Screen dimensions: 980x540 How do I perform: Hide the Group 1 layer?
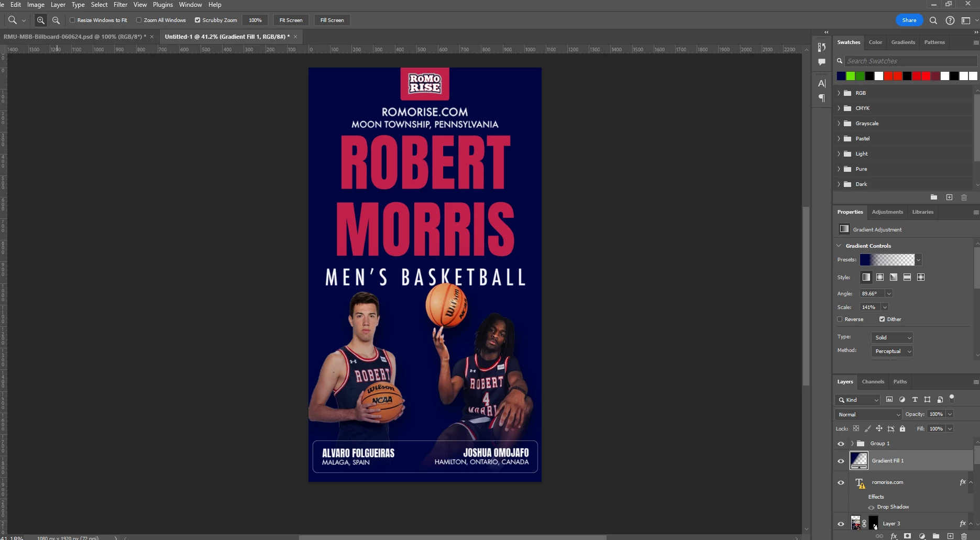(841, 444)
